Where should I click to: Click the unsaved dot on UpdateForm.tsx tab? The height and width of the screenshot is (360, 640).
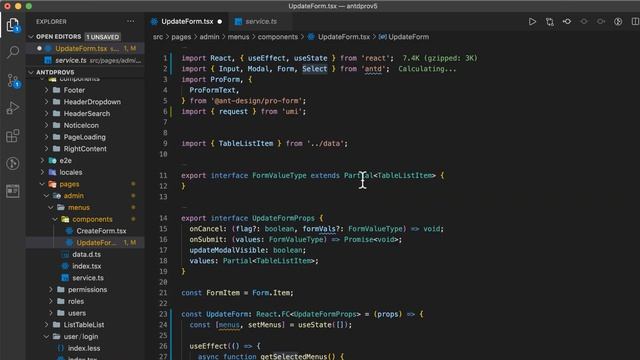[x=220, y=22]
